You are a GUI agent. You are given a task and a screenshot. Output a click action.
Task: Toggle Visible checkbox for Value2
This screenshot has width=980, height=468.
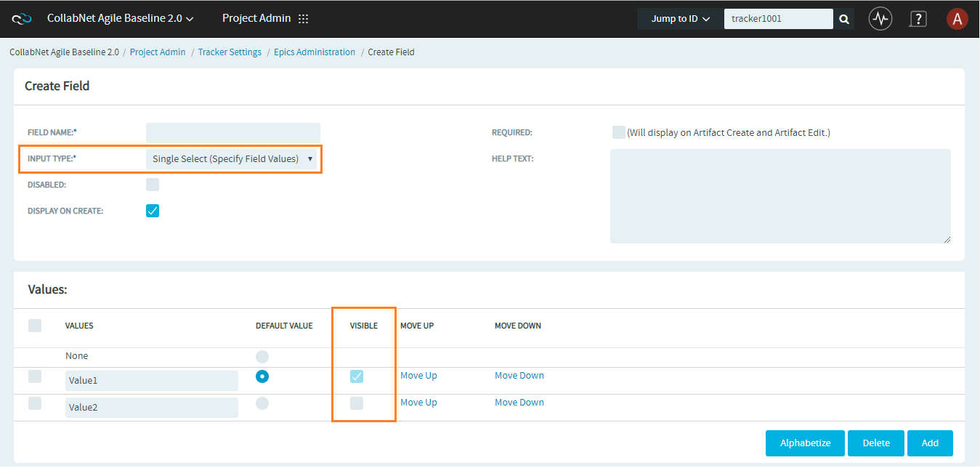(357, 403)
